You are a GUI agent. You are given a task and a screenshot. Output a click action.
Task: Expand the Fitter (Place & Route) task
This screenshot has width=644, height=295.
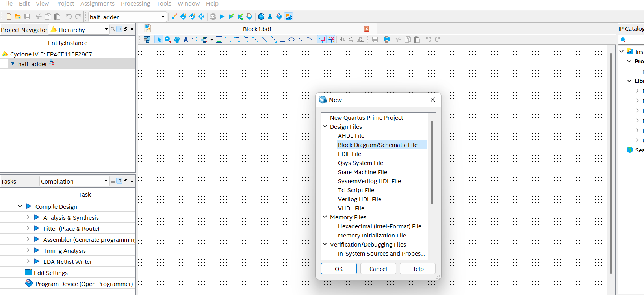[28, 228]
